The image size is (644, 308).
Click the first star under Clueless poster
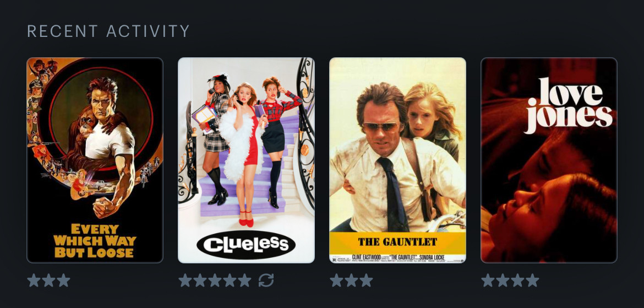pos(185,280)
